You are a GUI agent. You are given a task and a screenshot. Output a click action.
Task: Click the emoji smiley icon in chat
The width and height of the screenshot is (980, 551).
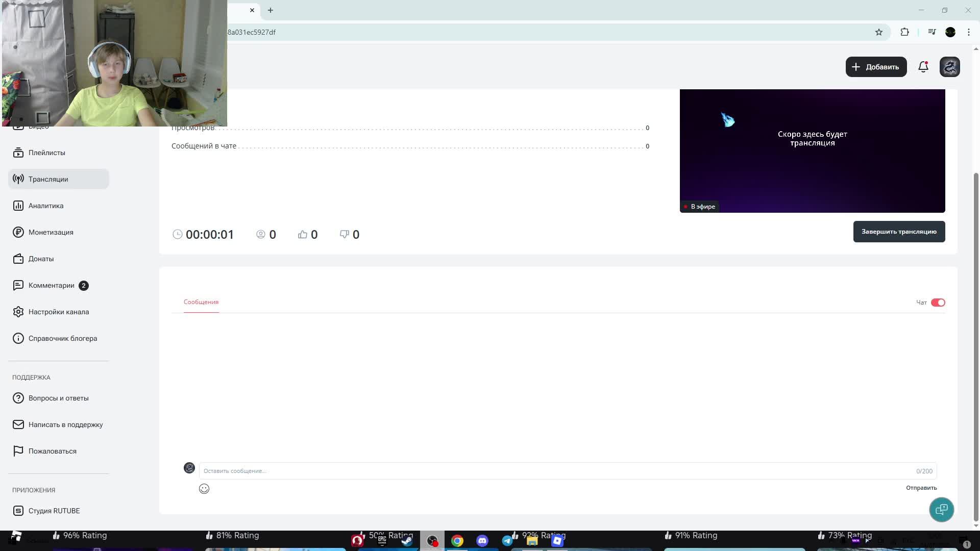pos(204,489)
